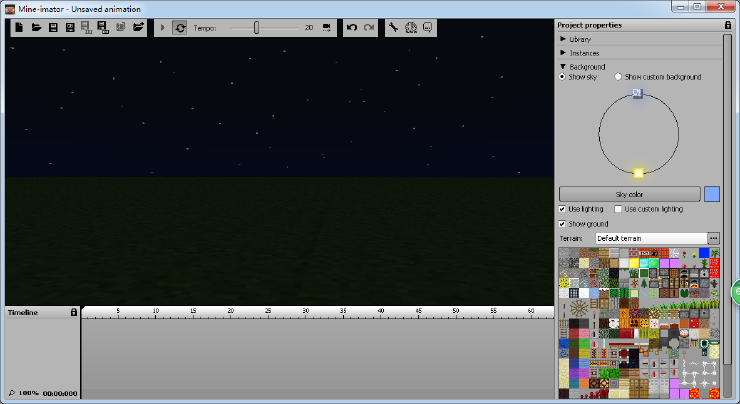This screenshot has height=404, width=740.
Task: Select the Show sky radio button
Action: click(x=562, y=76)
